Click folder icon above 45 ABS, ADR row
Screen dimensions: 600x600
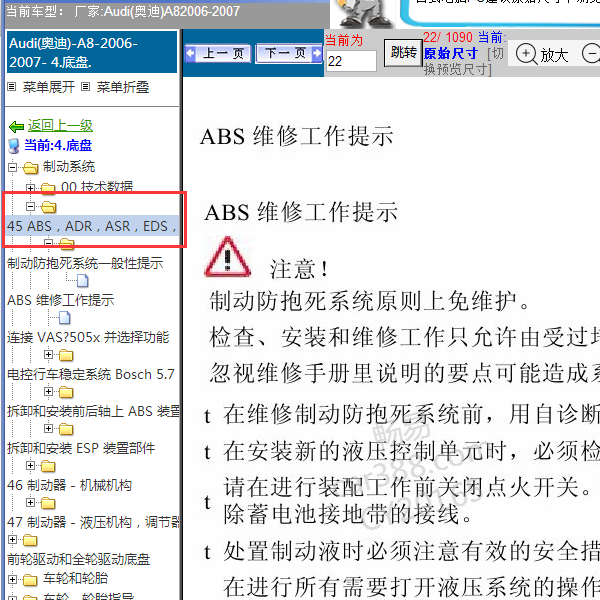pyautogui.click(x=49, y=207)
